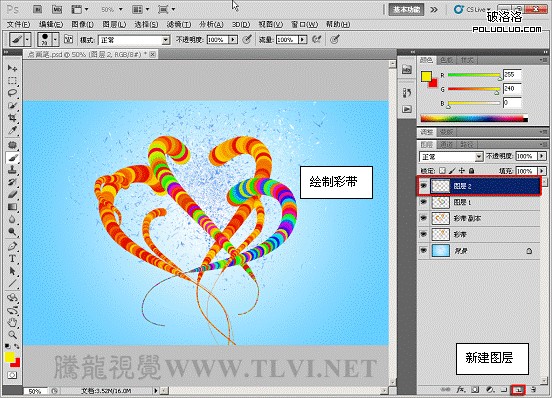Hide the 背景 layer eye icon

click(424, 251)
